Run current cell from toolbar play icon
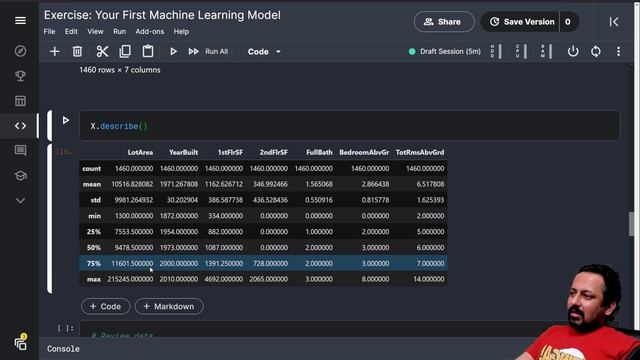The width and height of the screenshot is (640, 360). 173,51
